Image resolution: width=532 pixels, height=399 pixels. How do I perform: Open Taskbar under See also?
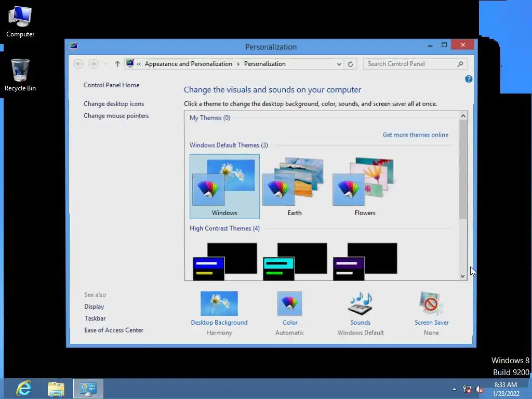(95, 318)
